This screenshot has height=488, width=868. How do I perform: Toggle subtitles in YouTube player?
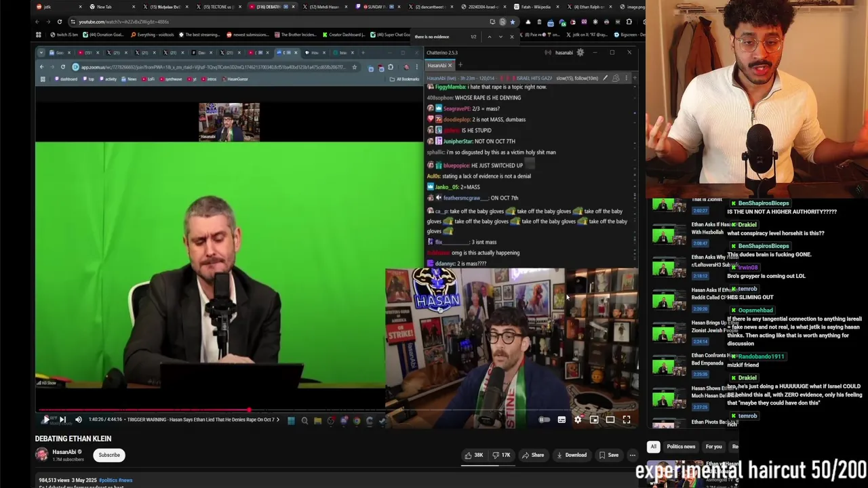coord(561,420)
